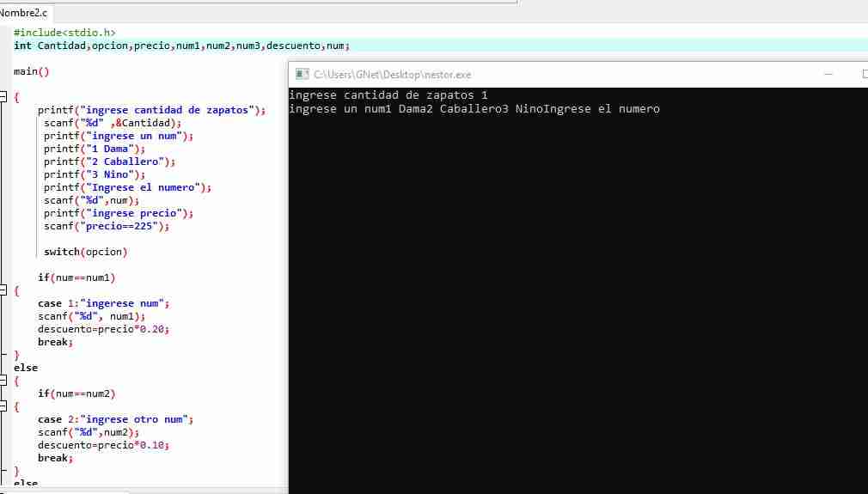Click the scanf "precio==225" line
Viewport: 868px width, 494px height.
click(107, 226)
